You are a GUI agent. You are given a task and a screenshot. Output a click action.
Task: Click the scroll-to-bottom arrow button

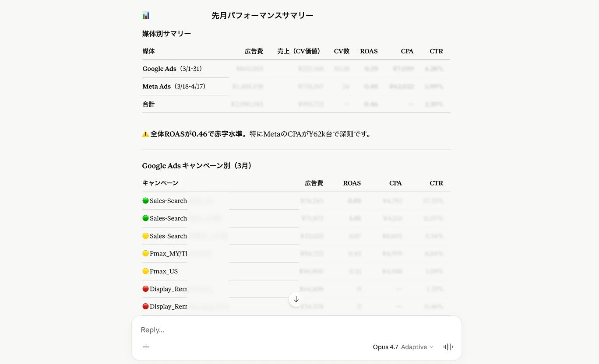click(x=296, y=299)
